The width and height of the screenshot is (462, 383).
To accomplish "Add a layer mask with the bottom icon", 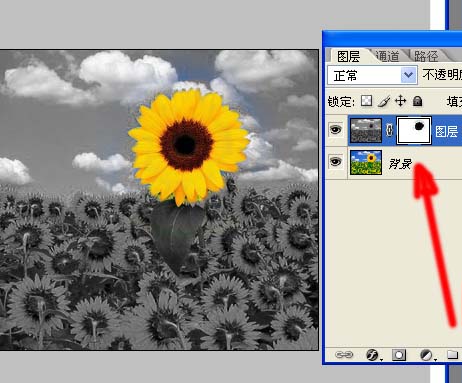I will point(399,355).
